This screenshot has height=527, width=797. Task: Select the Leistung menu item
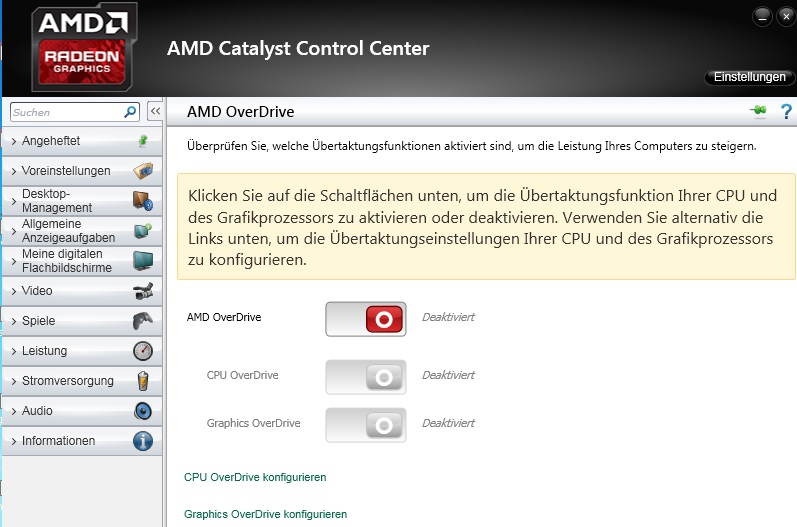82,351
